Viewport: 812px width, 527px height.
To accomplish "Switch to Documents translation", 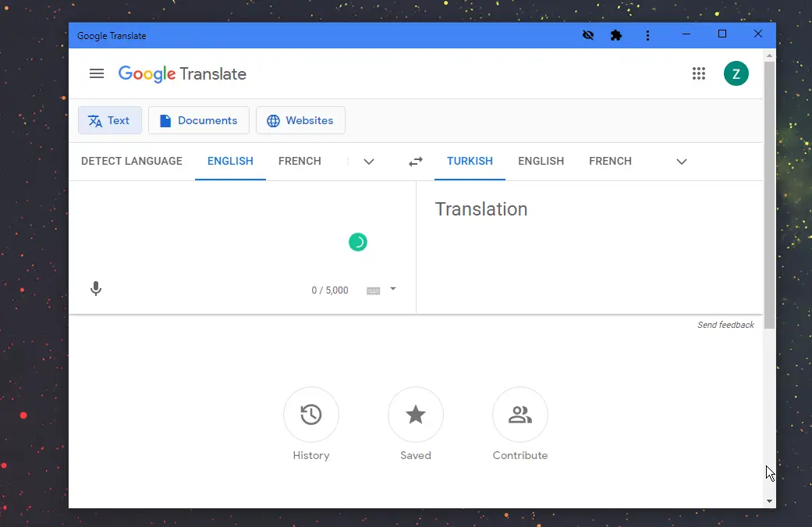I will [199, 120].
